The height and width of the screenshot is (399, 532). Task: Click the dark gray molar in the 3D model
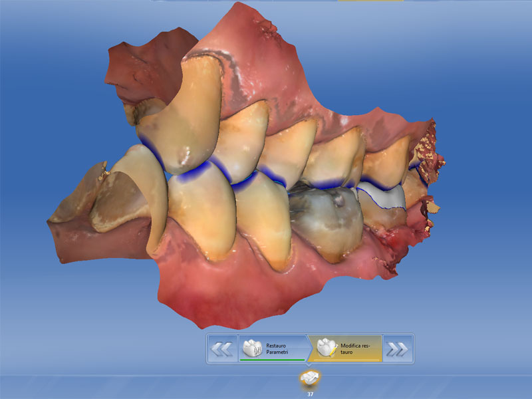point(326,222)
